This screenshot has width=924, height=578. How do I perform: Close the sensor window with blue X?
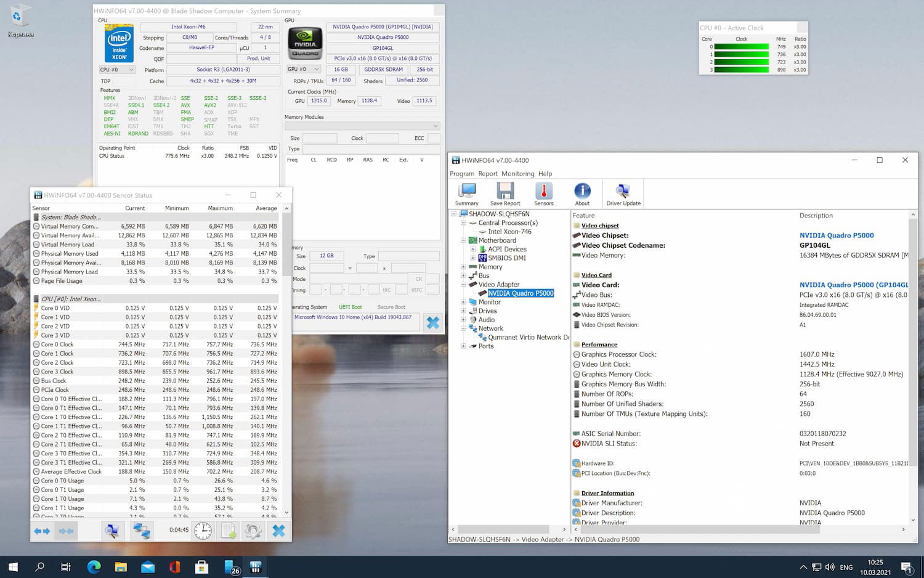click(278, 531)
